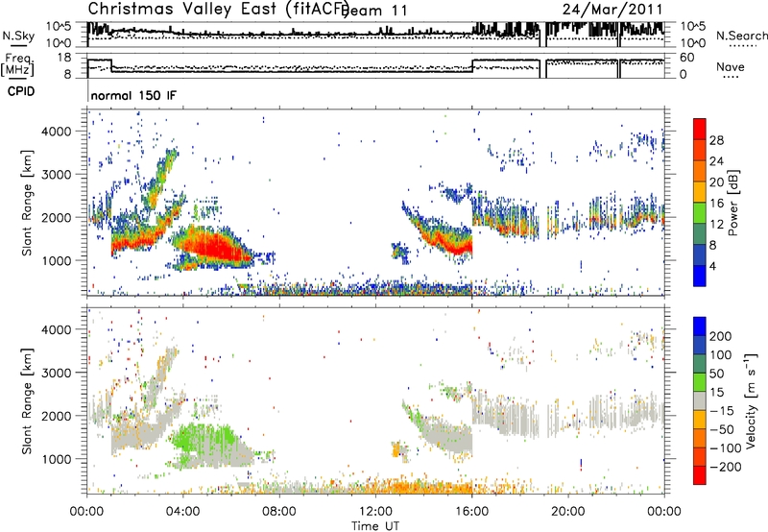Screen dimensions: 768x532
Task: Click 'Slant Range [km]' label of power panel
Action: click(x=27, y=203)
